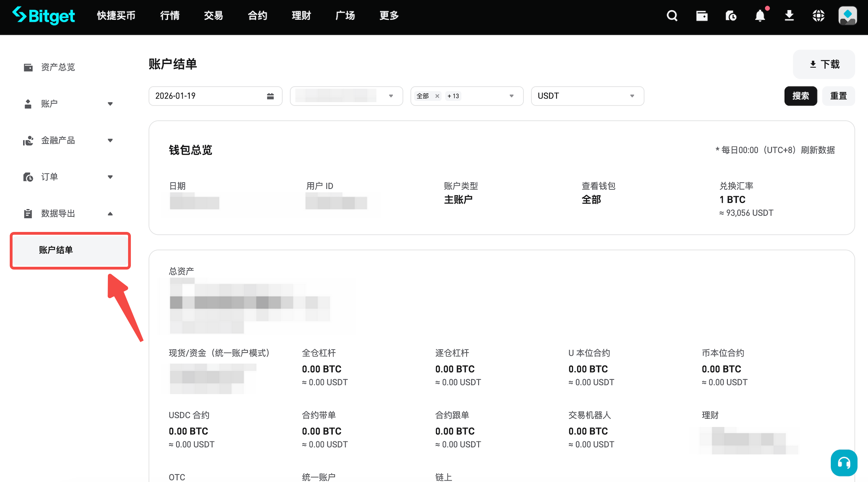Collapse the 数据导出 sidebar section
The image size is (868, 482).
coord(110,213)
